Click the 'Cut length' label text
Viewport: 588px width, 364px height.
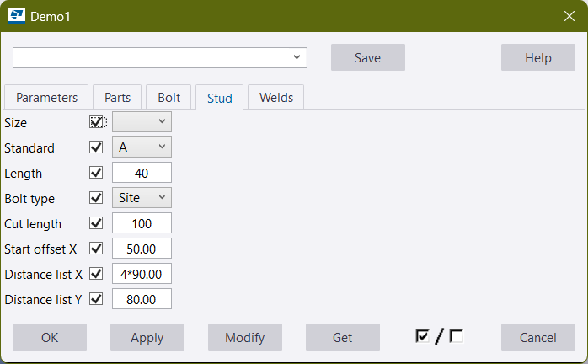click(x=33, y=224)
